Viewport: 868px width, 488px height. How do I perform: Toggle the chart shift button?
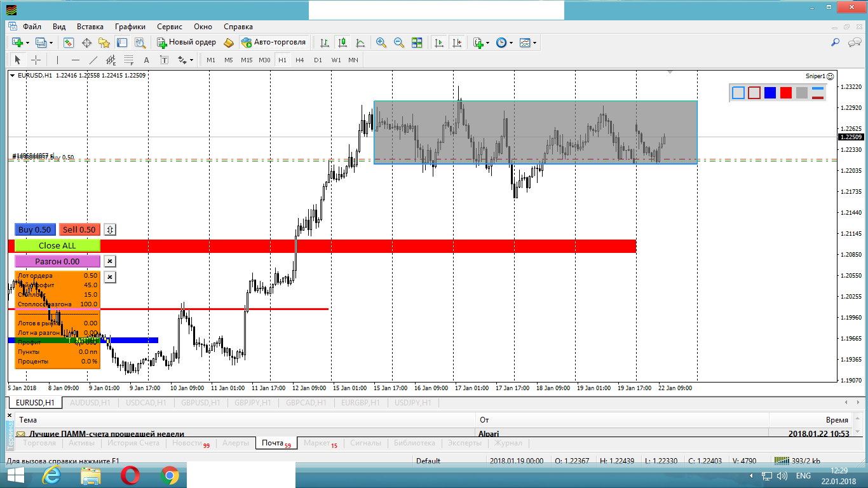457,43
